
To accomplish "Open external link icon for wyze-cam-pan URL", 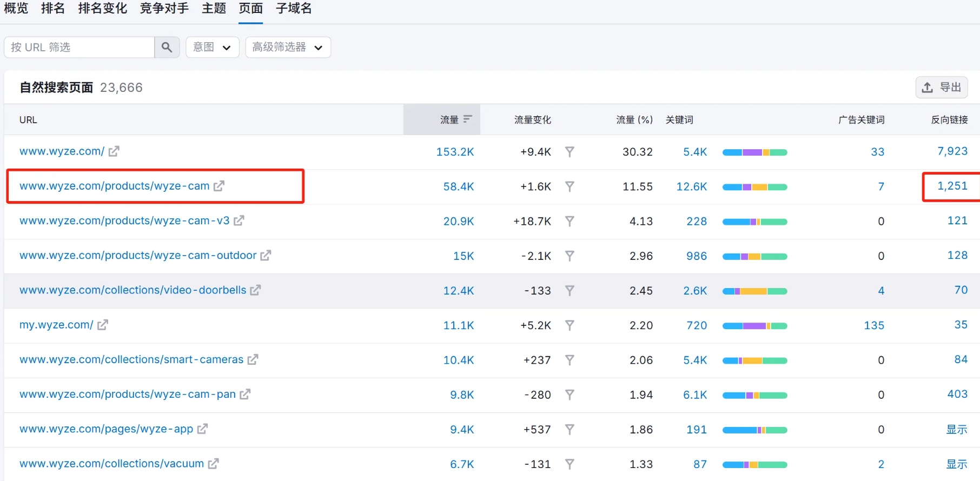I will pos(245,395).
